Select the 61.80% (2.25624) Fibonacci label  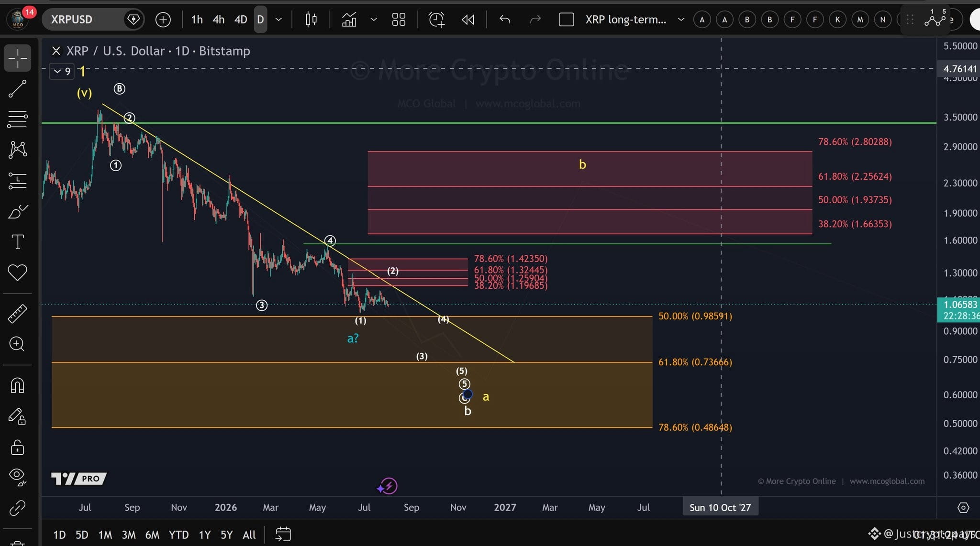(855, 176)
